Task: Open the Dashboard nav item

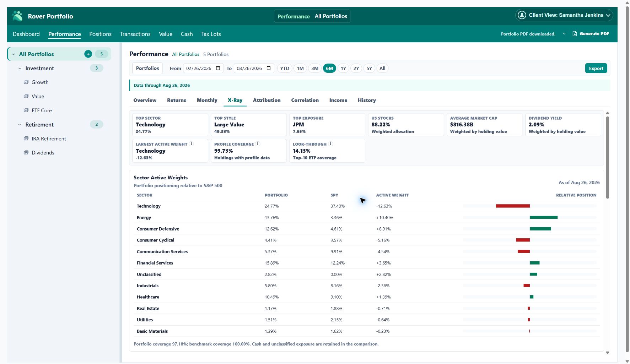Action: click(x=26, y=34)
